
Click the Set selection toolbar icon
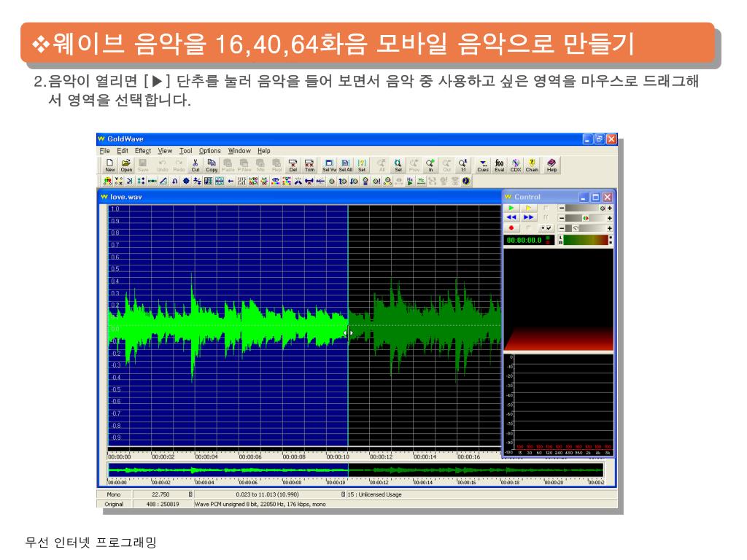click(x=362, y=166)
